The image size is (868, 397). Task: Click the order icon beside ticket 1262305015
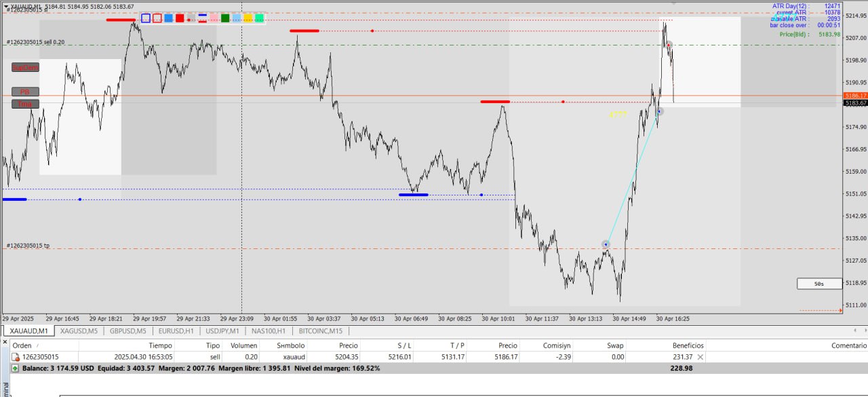click(16, 356)
